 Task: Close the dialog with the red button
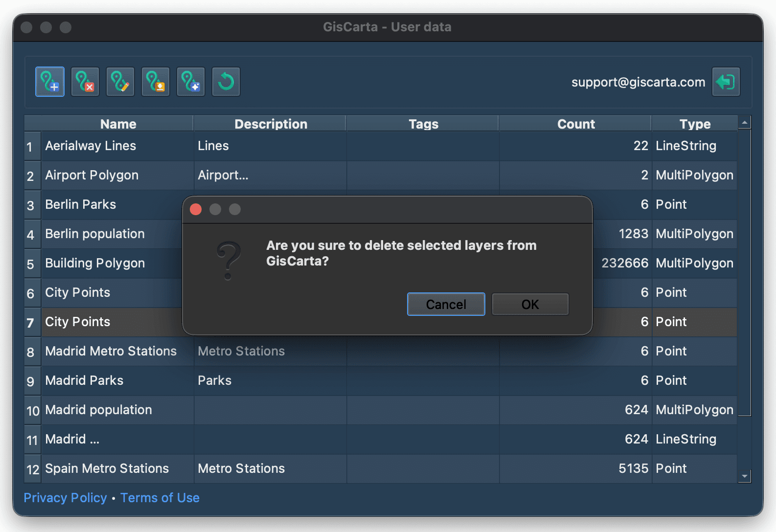tap(196, 209)
